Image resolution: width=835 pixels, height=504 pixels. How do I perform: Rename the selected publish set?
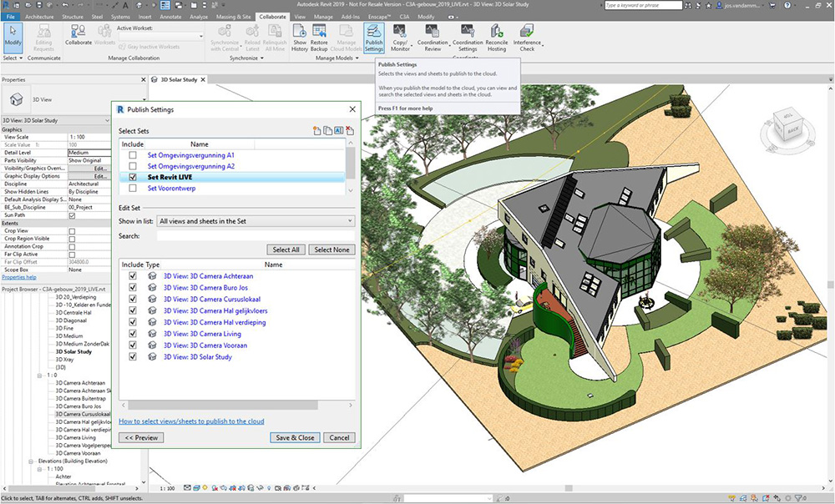[338, 130]
